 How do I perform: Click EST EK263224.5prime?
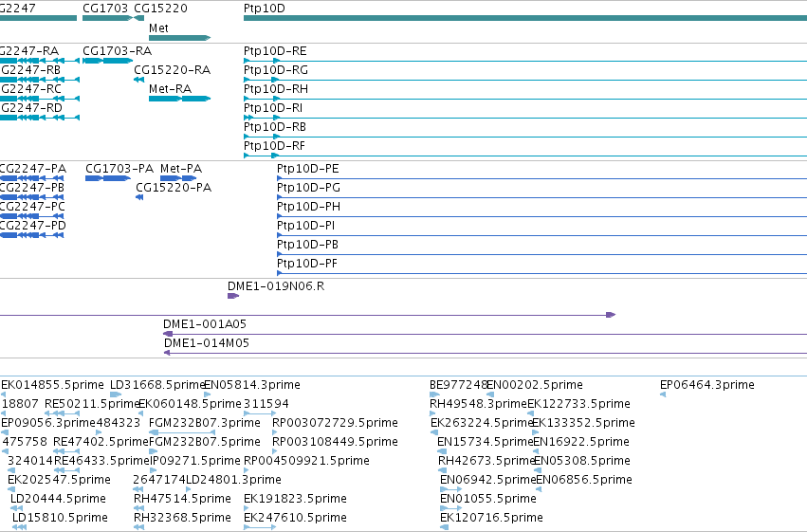(x=481, y=423)
